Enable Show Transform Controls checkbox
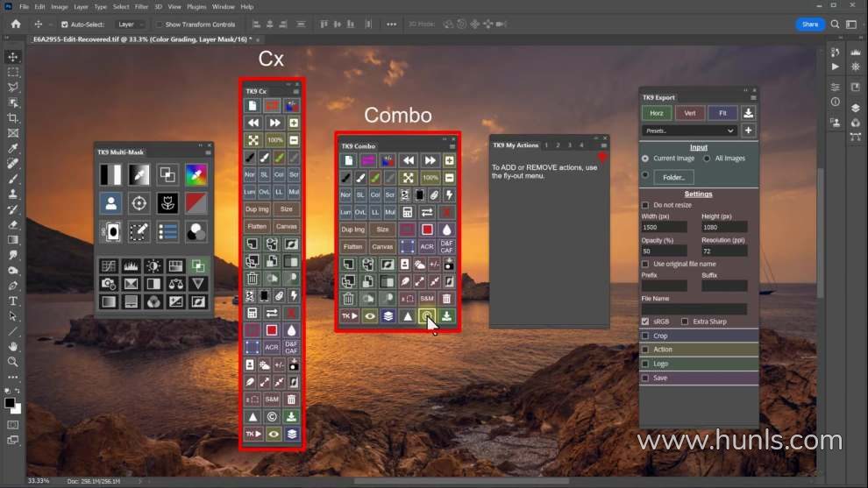 160,25
